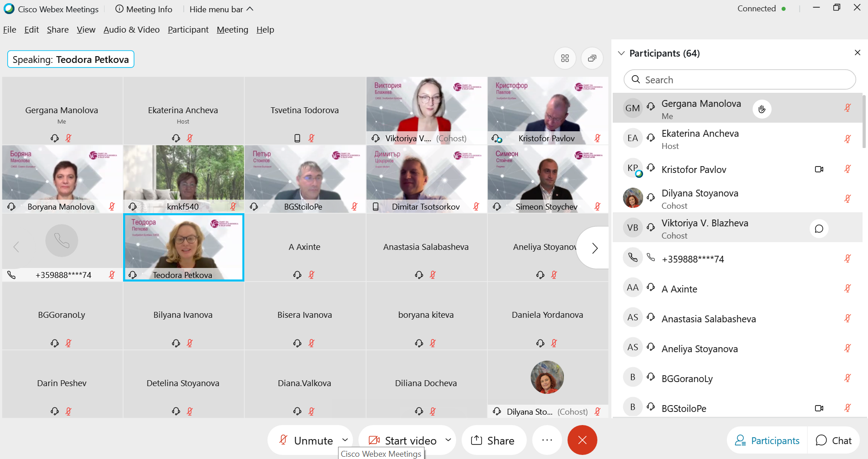The image size is (868, 459).
Task: Unmute the microphone
Action: coord(306,440)
